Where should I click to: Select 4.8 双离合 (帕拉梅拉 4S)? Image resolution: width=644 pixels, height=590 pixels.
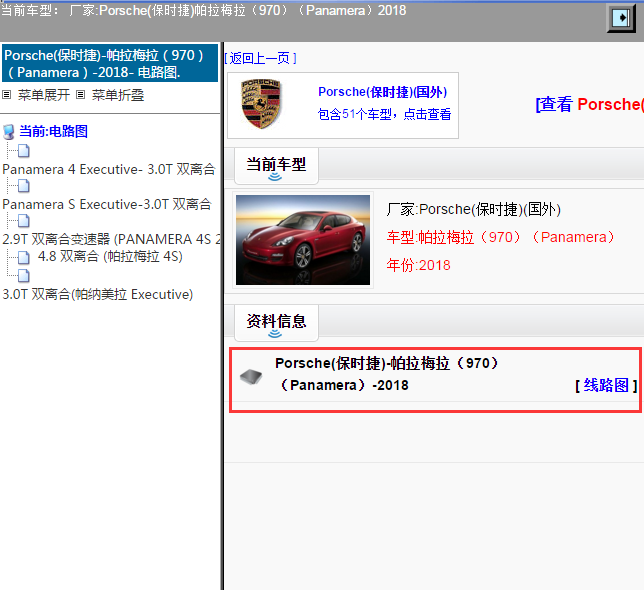tap(110, 257)
